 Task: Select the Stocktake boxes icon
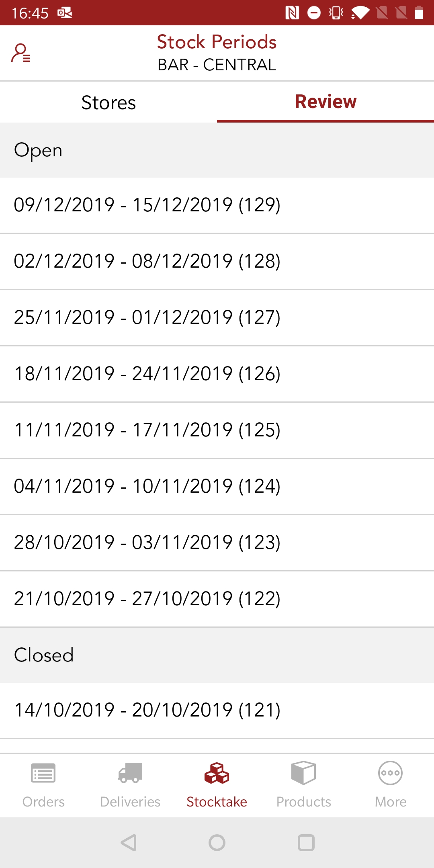pos(217,773)
